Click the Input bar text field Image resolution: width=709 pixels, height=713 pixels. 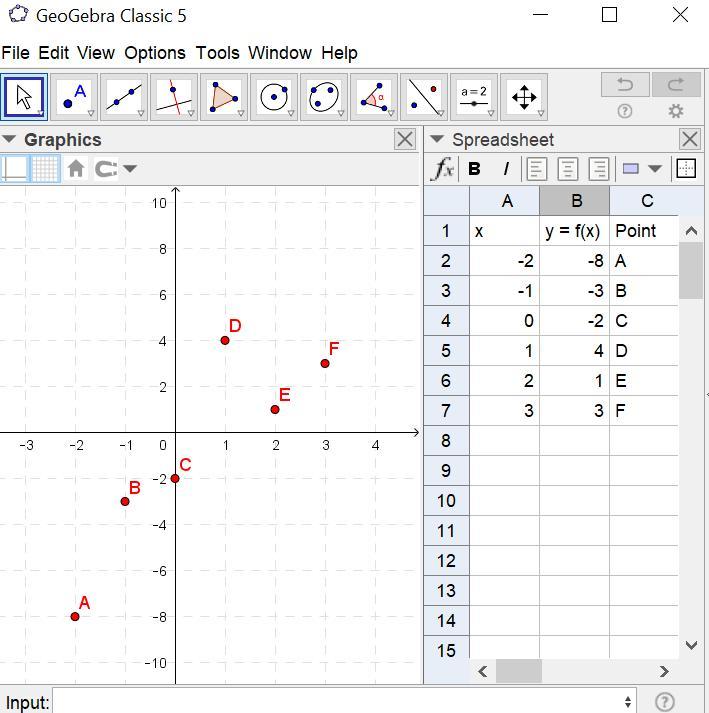[338, 702]
